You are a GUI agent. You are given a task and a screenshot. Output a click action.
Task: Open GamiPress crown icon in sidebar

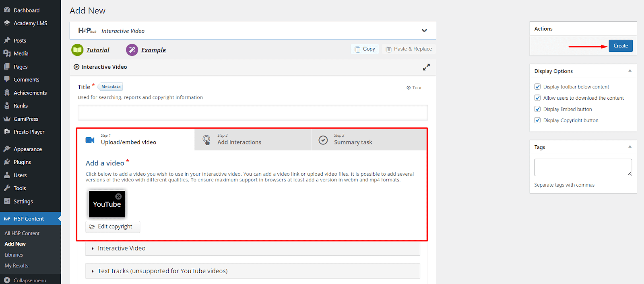tap(7, 119)
